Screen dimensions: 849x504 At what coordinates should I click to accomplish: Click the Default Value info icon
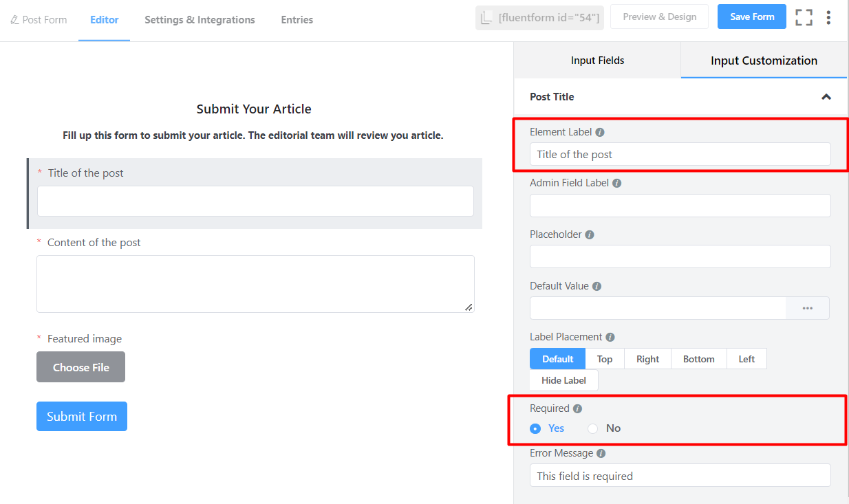[597, 286]
